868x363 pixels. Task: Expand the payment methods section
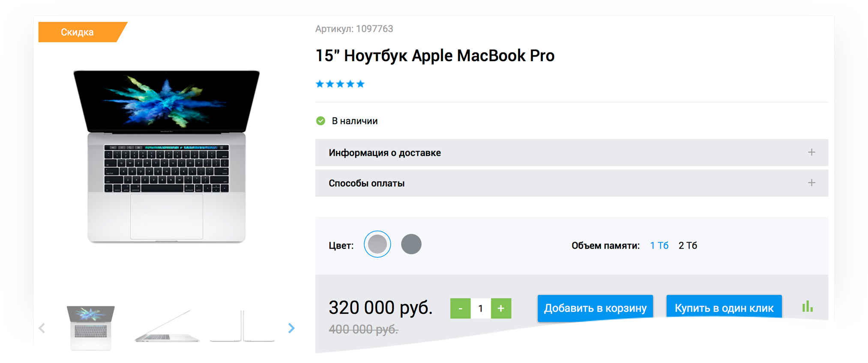pos(572,183)
